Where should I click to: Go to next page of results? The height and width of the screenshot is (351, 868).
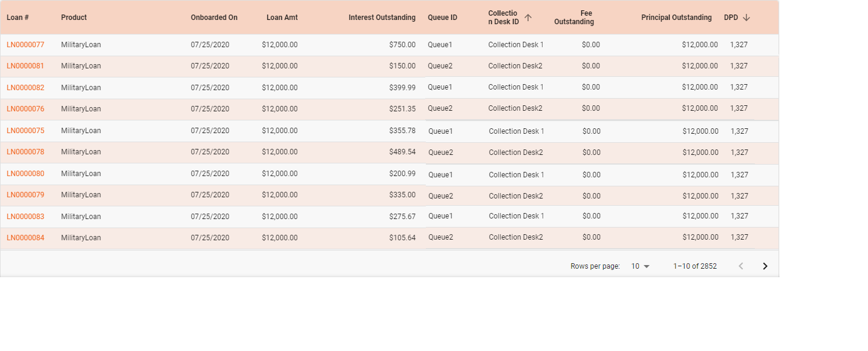[765, 266]
